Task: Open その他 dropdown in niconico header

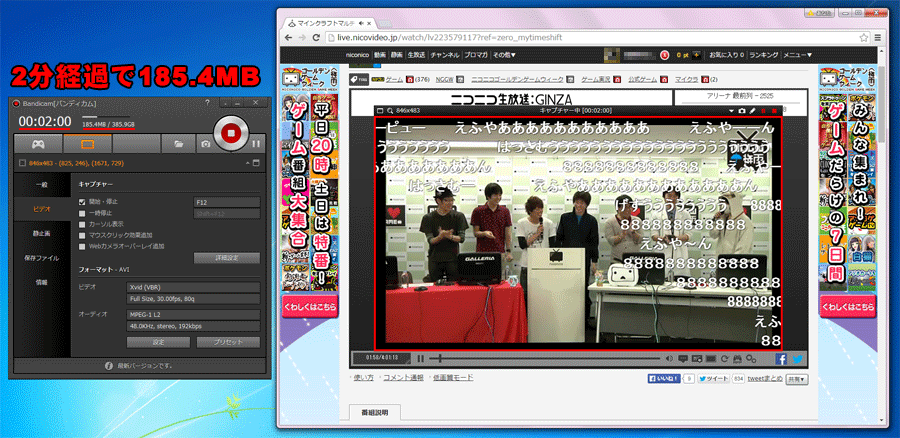Action: point(504,55)
